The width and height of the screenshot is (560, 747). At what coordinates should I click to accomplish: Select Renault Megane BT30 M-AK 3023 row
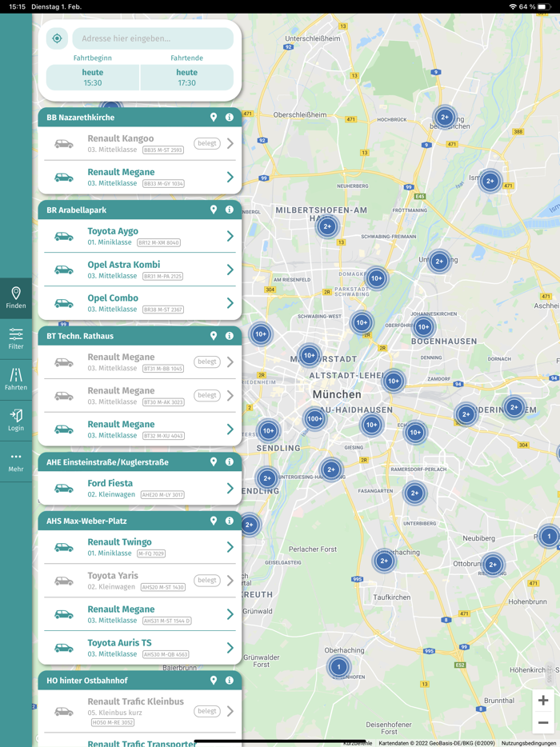point(140,395)
